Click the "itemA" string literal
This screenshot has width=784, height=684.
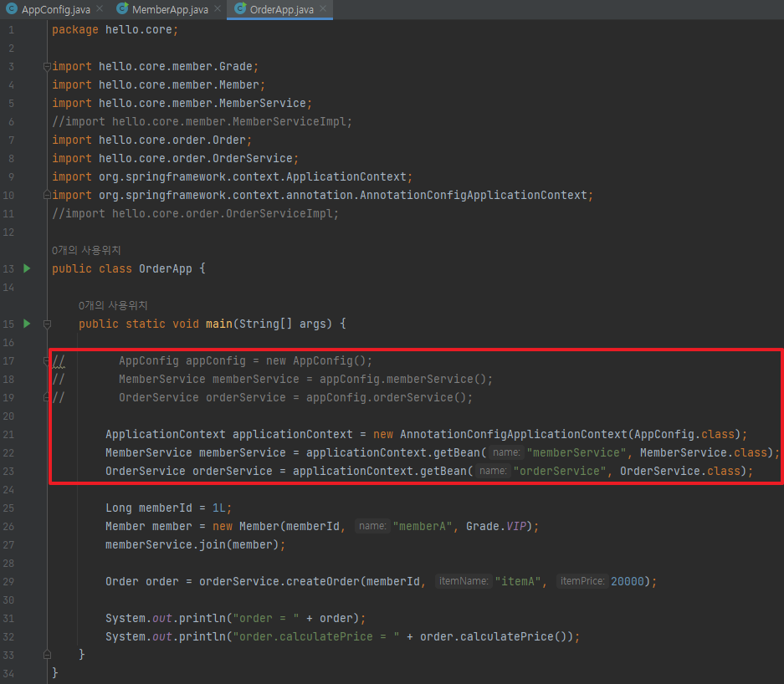click(517, 582)
